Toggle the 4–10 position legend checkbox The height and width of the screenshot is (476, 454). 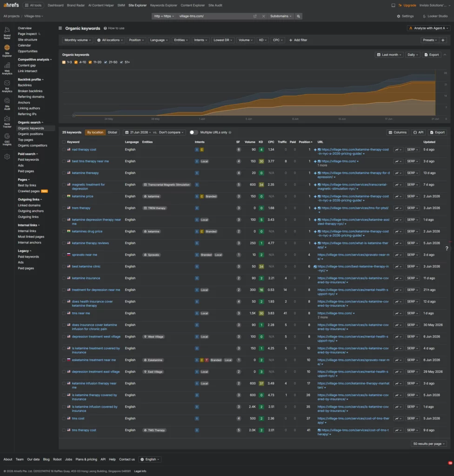[76, 62]
